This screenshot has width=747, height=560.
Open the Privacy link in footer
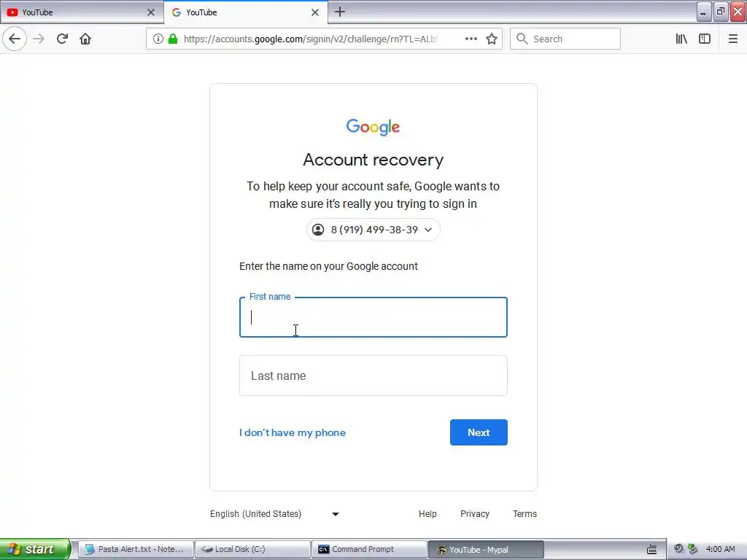474,514
